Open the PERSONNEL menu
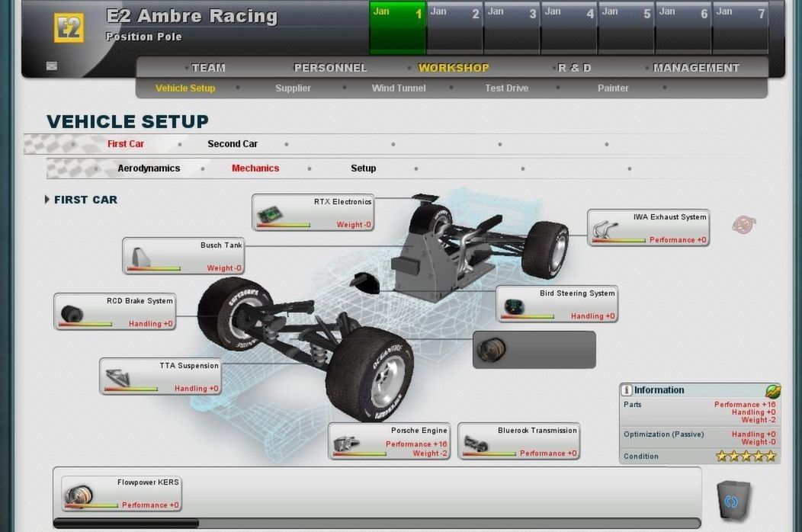This screenshot has width=802, height=532. click(x=330, y=68)
